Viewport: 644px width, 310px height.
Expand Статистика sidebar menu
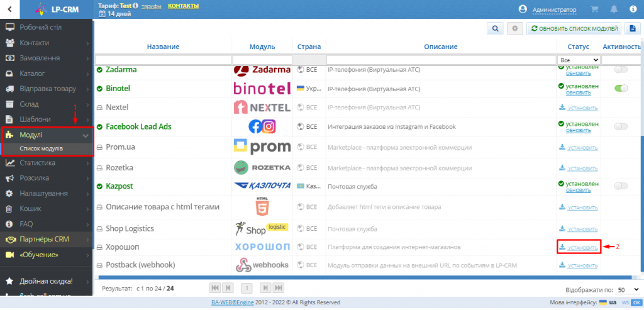coord(47,163)
